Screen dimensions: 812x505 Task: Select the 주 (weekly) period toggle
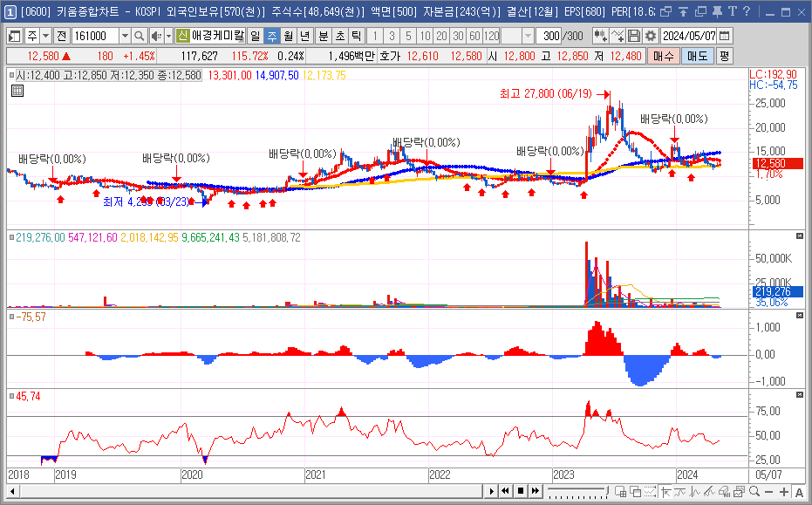pyautogui.click(x=272, y=36)
